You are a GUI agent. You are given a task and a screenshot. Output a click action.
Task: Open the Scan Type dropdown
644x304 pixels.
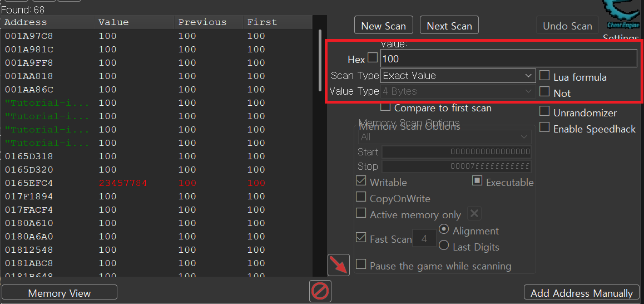(458, 76)
